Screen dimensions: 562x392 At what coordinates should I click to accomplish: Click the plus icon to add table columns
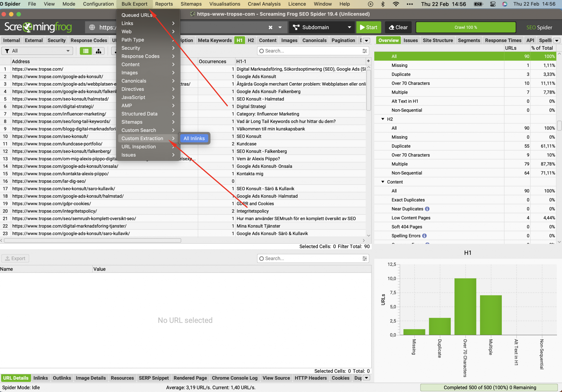click(368, 61)
